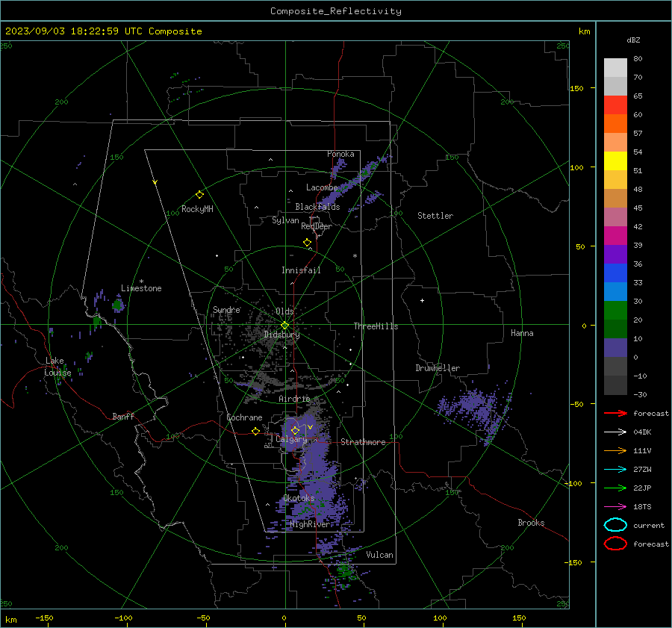The width and height of the screenshot is (672, 628).
Task: Select the blue dBZ swatch below 36
Action: 615,273
